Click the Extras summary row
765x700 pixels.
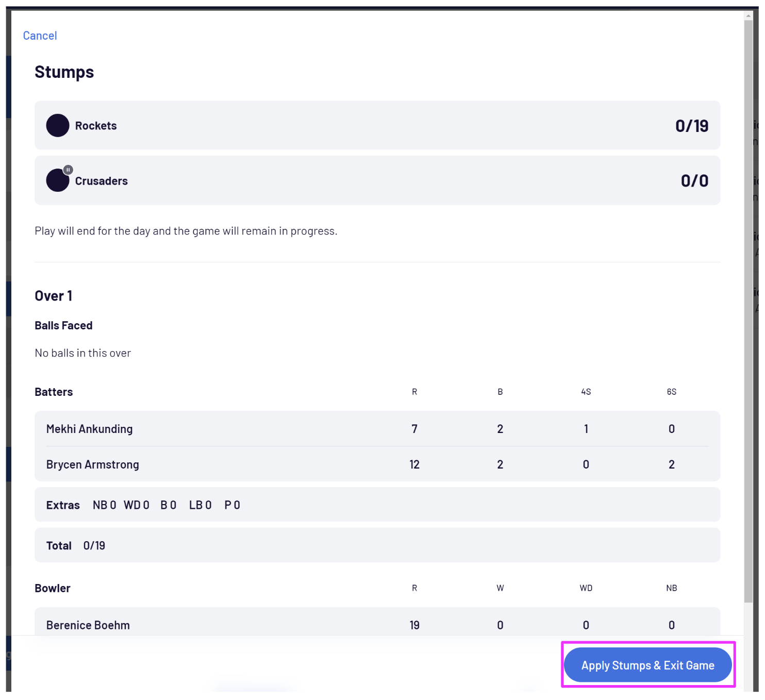pos(377,505)
